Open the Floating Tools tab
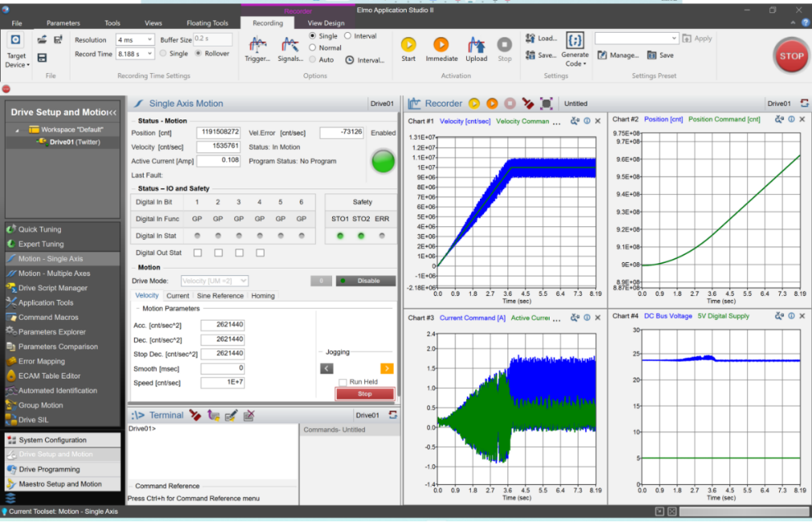Viewport: 812px width, 522px height. tap(207, 22)
